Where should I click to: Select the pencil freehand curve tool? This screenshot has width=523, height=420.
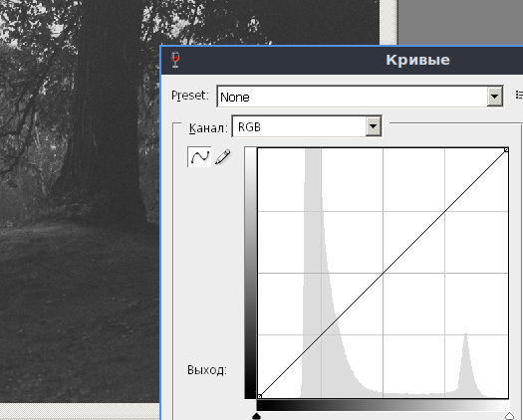(x=223, y=156)
